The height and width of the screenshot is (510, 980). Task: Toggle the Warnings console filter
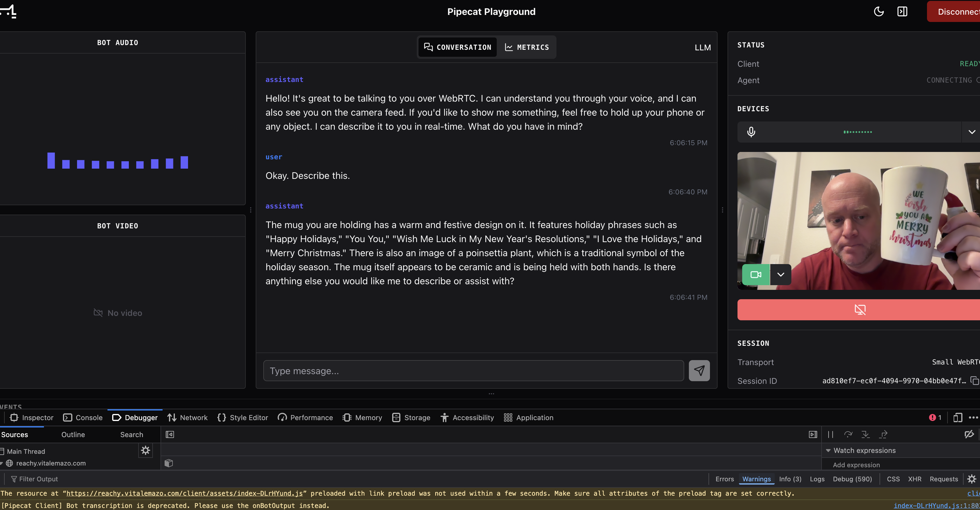756,479
